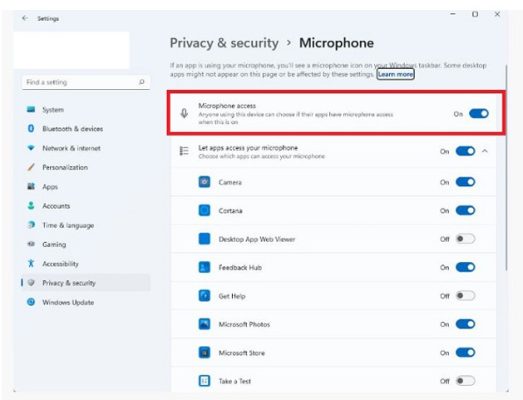Click the vertical scrollbar on the right
The width and height of the screenshot is (523, 400).
coord(507,167)
